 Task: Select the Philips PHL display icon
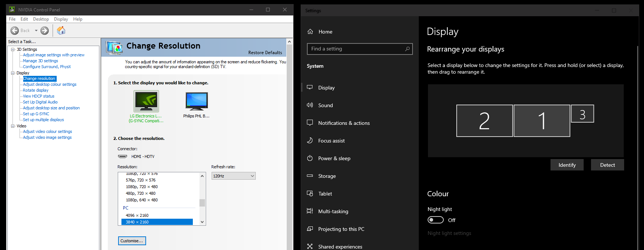(197, 101)
